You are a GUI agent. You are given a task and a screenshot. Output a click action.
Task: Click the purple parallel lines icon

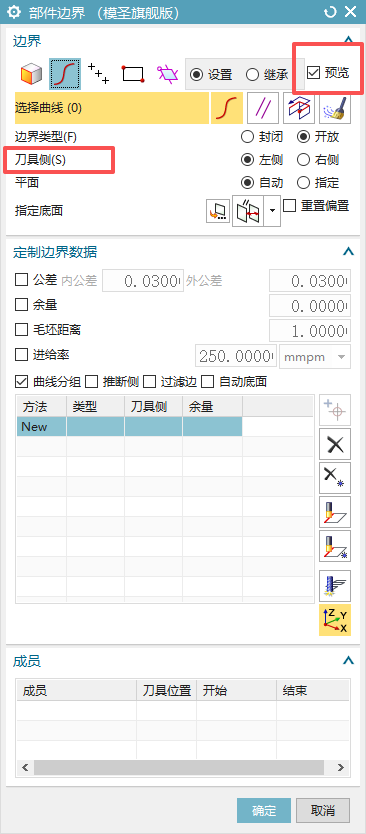pos(263,108)
